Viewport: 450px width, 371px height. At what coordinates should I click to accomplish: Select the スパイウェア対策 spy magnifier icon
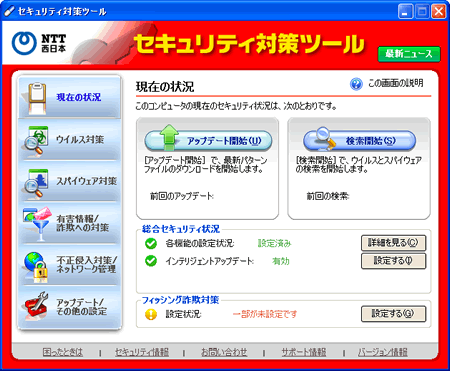[36, 182]
